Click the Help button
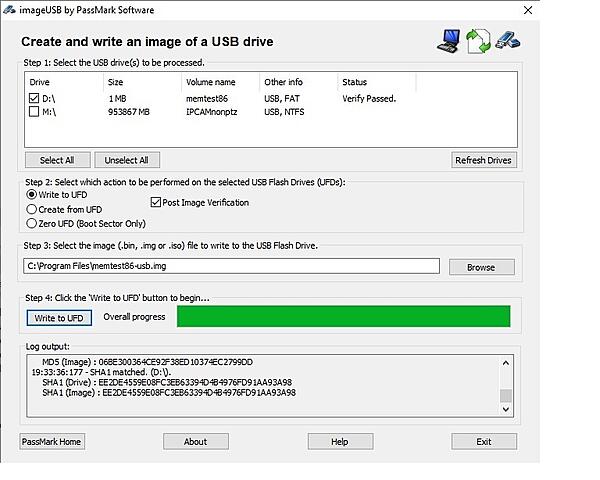This screenshot has height=480, width=600. (x=341, y=441)
